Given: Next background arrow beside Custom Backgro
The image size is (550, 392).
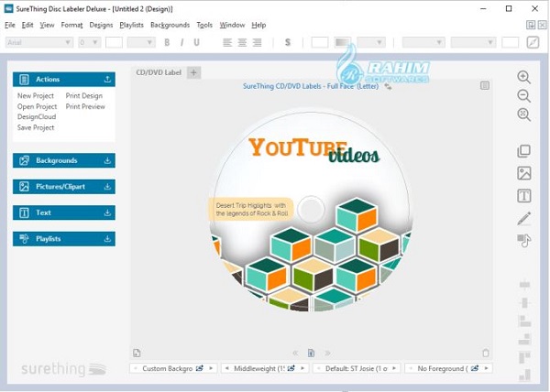Looking at the screenshot, I should click(x=211, y=368).
